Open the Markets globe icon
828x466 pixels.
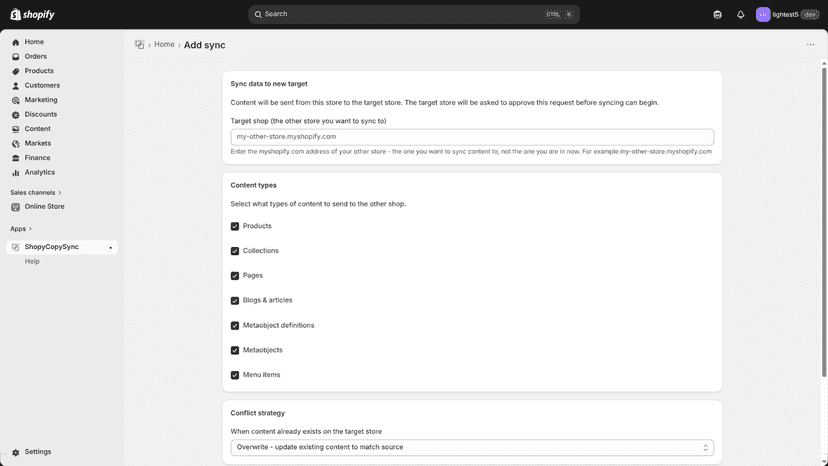(15, 144)
